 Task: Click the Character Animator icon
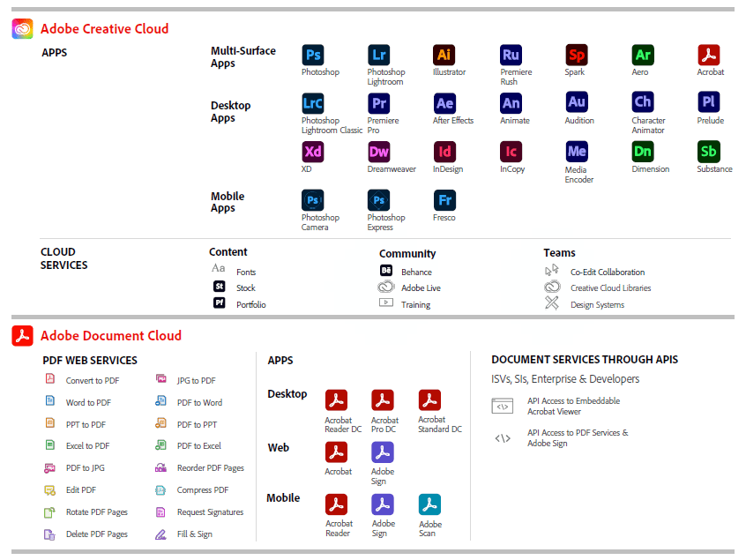643,101
